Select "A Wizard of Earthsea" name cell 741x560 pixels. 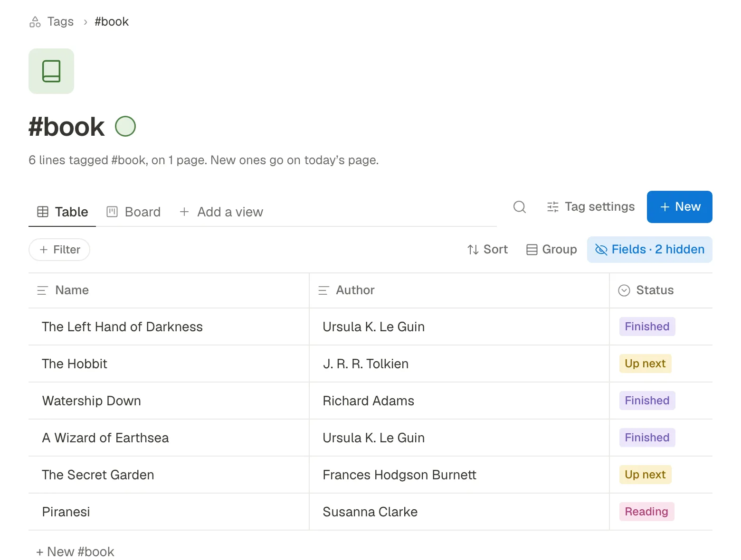click(x=169, y=438)
